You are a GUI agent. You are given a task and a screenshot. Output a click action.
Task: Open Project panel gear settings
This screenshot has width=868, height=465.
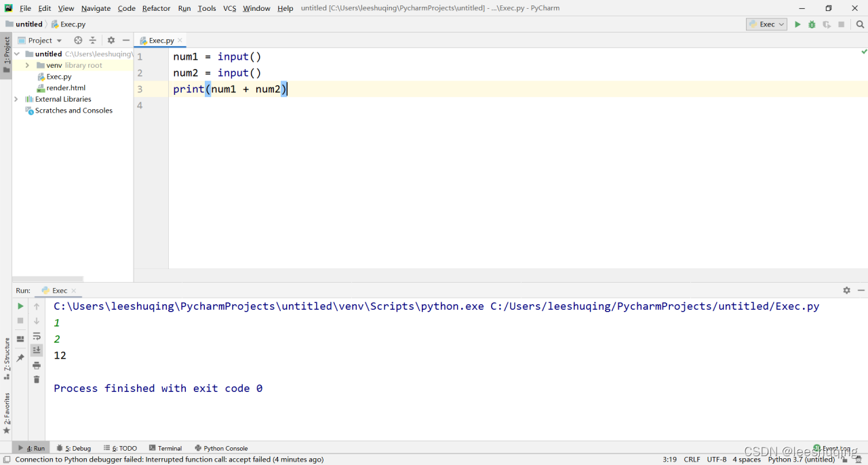[x=111, y=41]
